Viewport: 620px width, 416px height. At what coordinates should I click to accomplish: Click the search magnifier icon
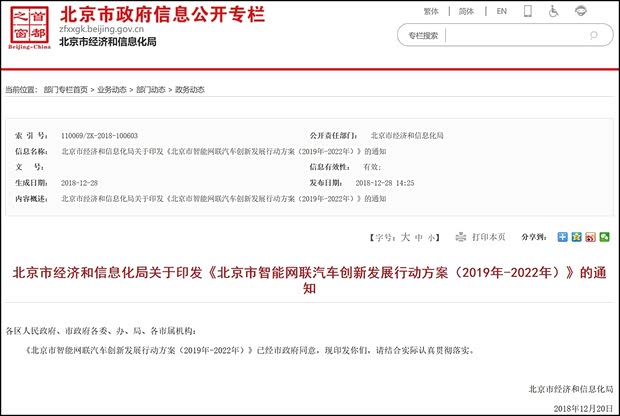click(x=594, y=35)
